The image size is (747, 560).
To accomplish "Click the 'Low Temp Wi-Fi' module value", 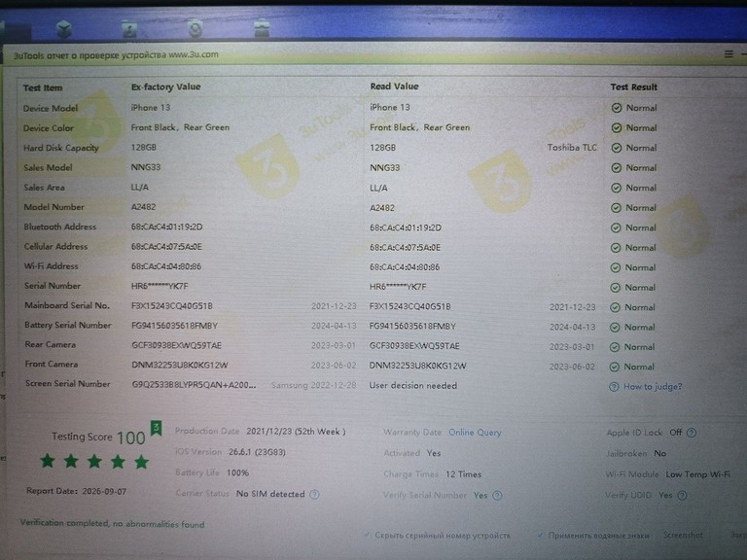I will pyautogui.click(x=698, y=474).
